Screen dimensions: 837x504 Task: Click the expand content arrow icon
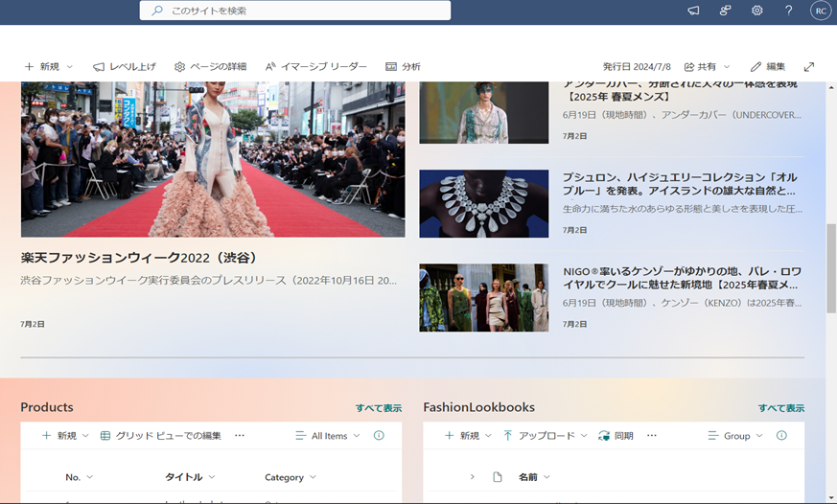pyautogui.click(x=809, y=67)
